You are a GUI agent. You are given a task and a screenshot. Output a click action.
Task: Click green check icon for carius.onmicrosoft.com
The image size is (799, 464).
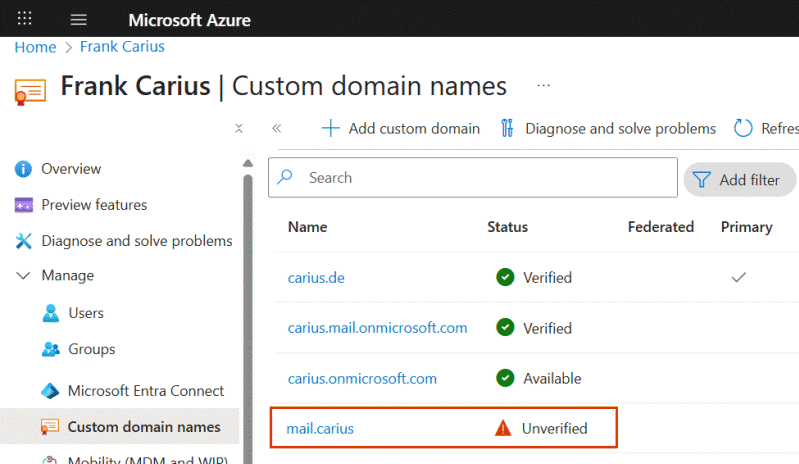505,378
